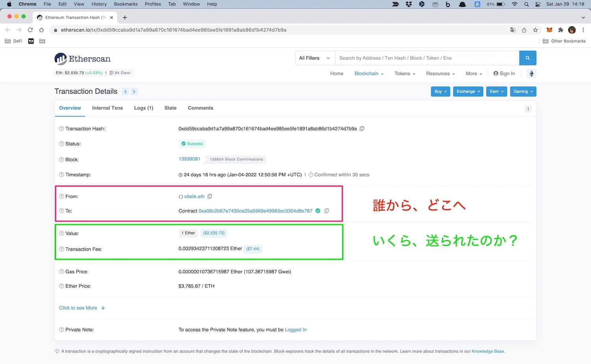
Task: Open the To contract address link
Action: tap(255, 211)
